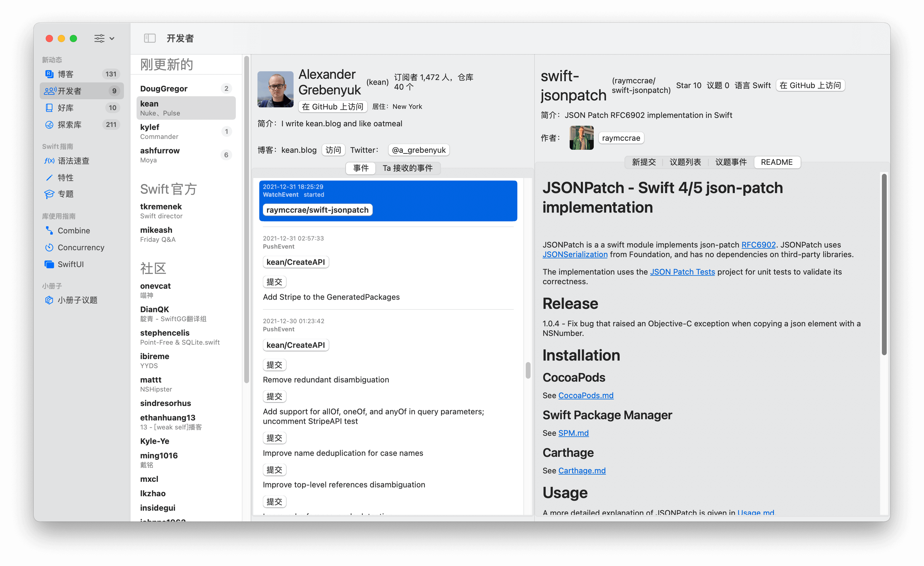Viewport: 924px width, 566px height.
Task: Click 提交 above Improve name deduplication
Action: coord(274,438)
